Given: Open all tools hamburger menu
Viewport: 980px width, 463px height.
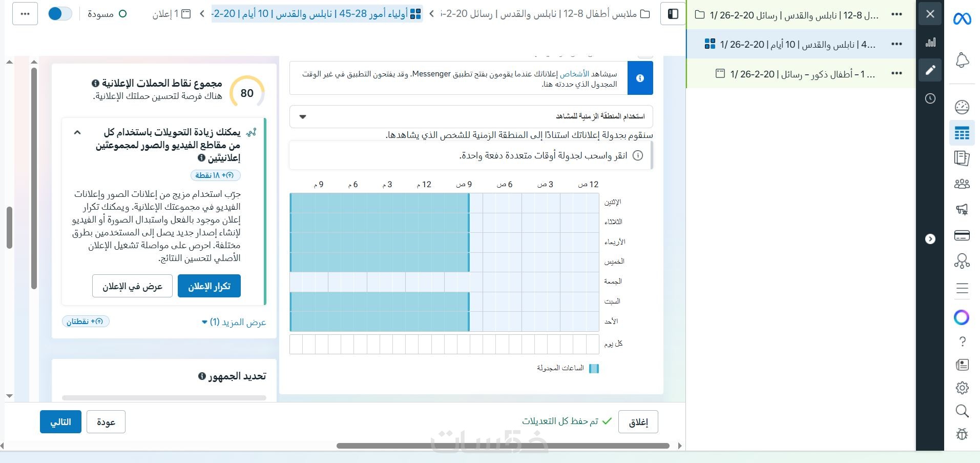Looking at the screenshot, I should click(962, 289).
